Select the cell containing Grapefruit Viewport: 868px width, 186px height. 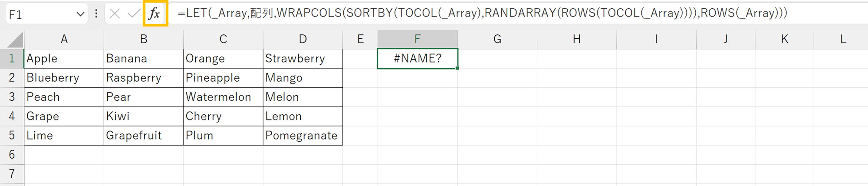[x=143, y=135]
